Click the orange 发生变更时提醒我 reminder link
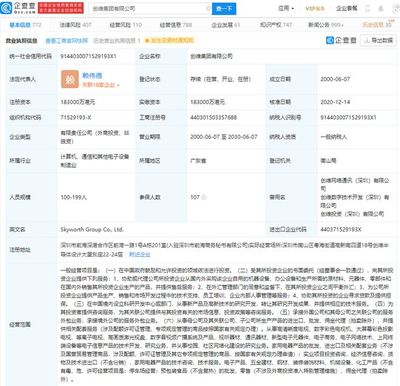 click(x=169, y=40)
